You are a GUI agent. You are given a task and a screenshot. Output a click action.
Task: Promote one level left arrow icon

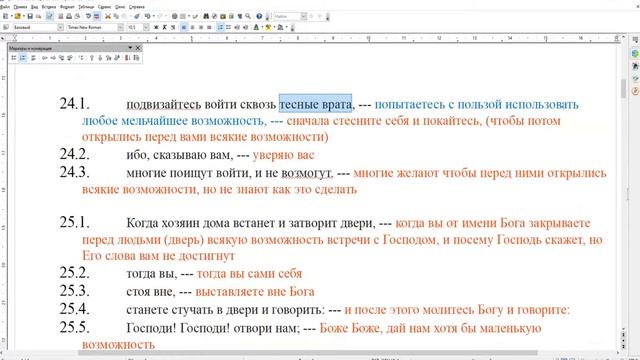coord(44,58)
